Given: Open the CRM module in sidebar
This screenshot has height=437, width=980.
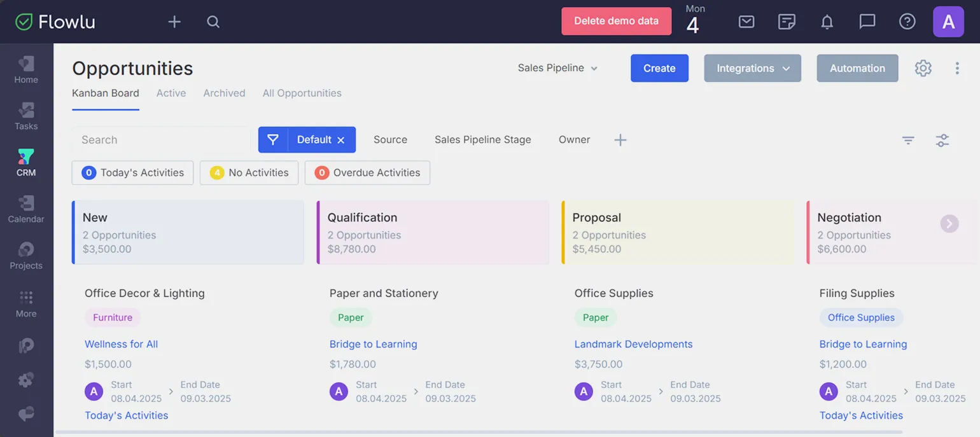Looking at the screenshot, I should tap(26, 163).
